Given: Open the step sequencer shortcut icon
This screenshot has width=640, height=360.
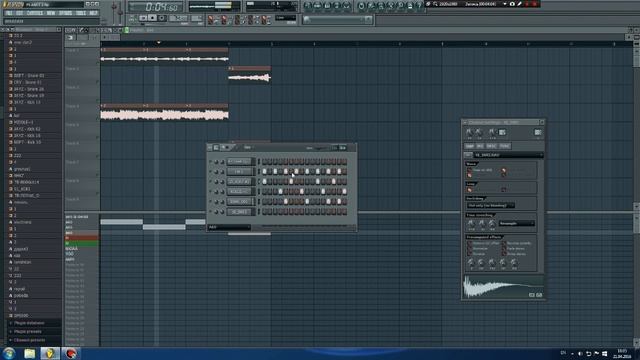Looking at the screenshot, I should pyautogui.click(x=318, y=6).
